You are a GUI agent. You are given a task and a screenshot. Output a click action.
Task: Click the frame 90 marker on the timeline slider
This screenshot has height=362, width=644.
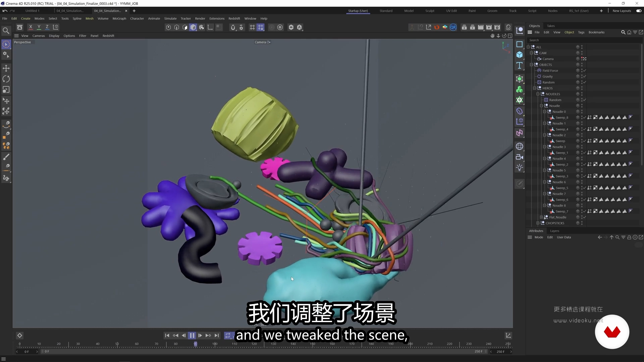(195, 344)
